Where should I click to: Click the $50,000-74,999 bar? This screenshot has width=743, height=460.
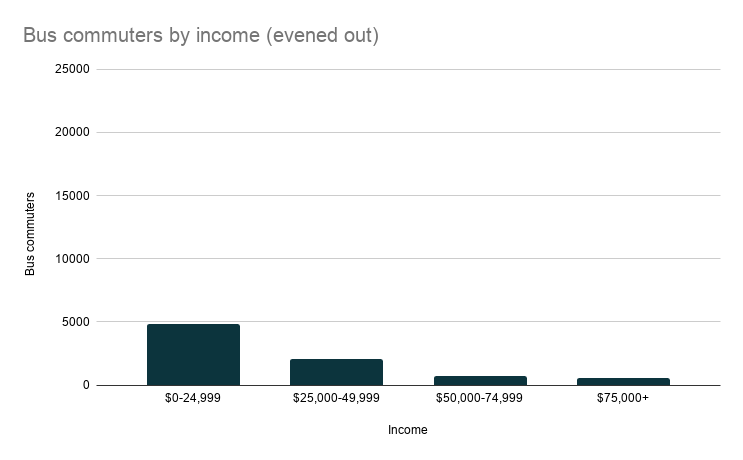pyautogui.click(x=480, y=381)
